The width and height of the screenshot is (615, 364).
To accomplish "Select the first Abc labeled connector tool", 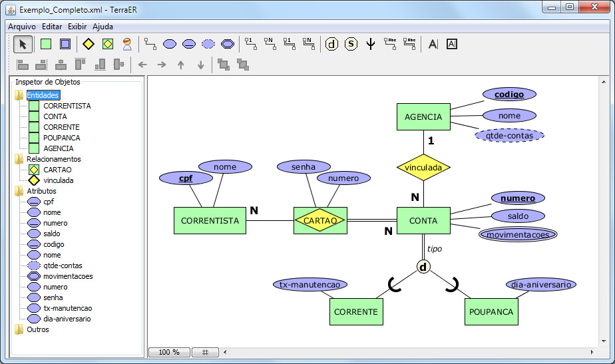I will (x=390, y=44).
